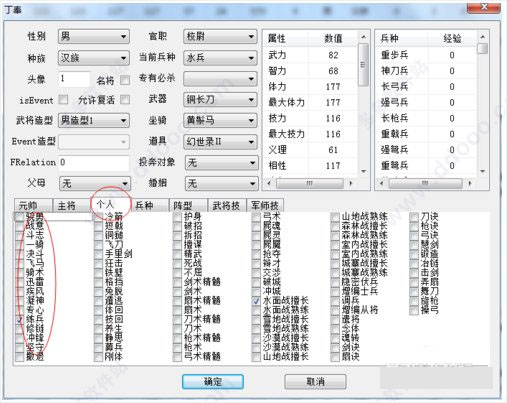The height and width of the screenshot is (403, 507).
Task: Enable the isEvent checkbox
Action: pyautogui.click(x=63, y=99)
